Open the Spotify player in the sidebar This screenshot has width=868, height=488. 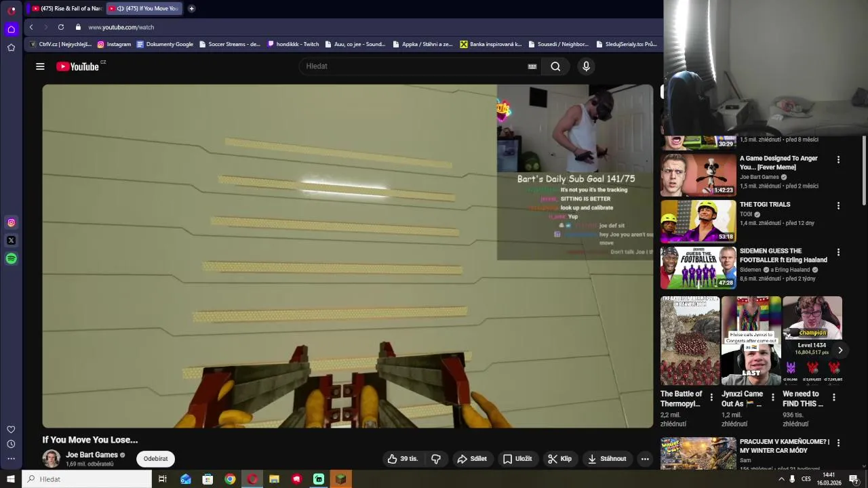point(12,258)
